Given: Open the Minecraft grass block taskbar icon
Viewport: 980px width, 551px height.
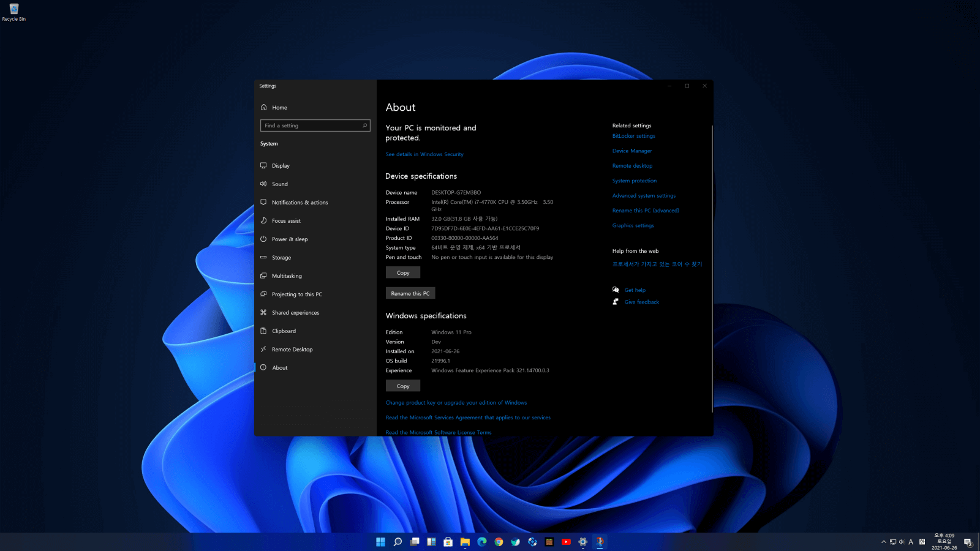Looking at the screenshot, I should pos(549,542).
